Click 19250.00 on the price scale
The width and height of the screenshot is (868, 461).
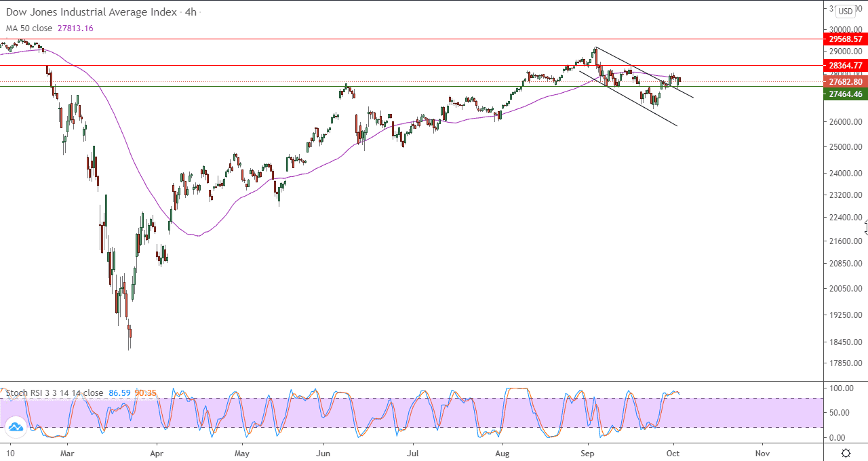(x=845, y=315)
